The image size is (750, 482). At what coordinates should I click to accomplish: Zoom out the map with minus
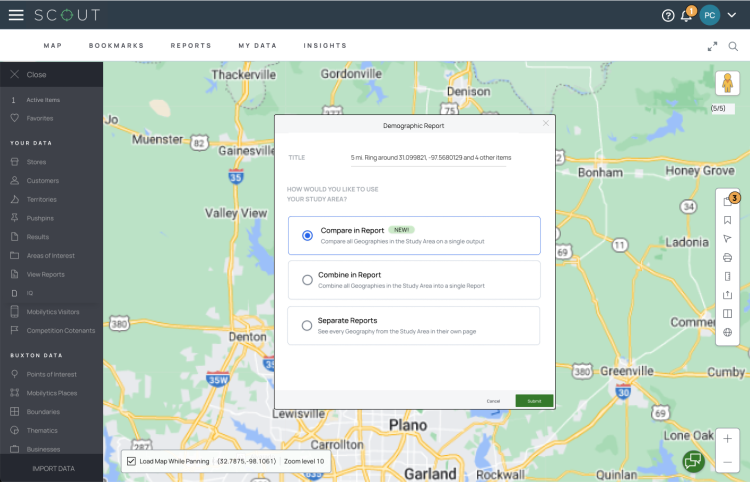coord(728,462)
